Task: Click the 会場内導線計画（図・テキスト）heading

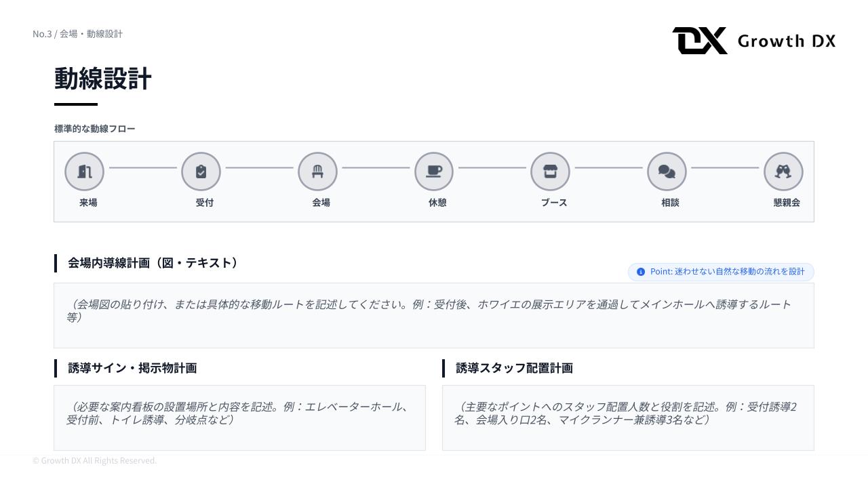Action: 153,263
